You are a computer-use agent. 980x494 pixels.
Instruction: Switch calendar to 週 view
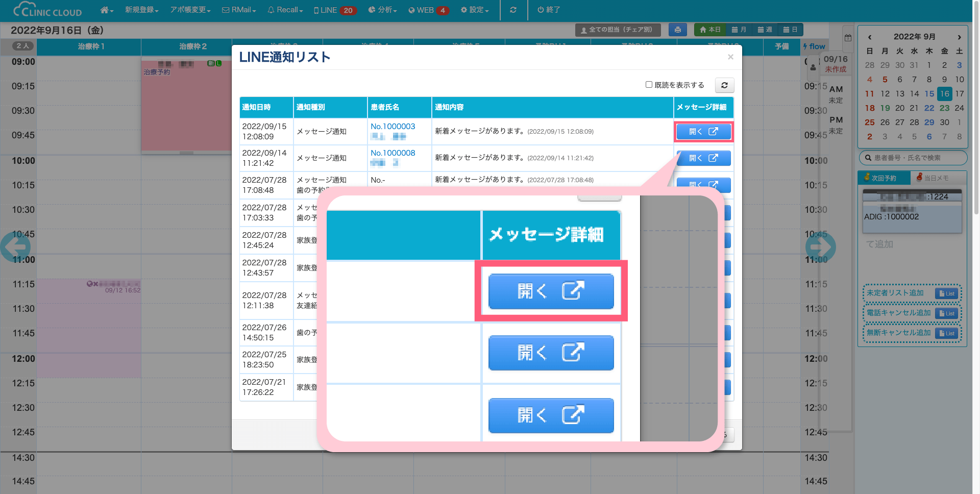(x=765, y=30)
